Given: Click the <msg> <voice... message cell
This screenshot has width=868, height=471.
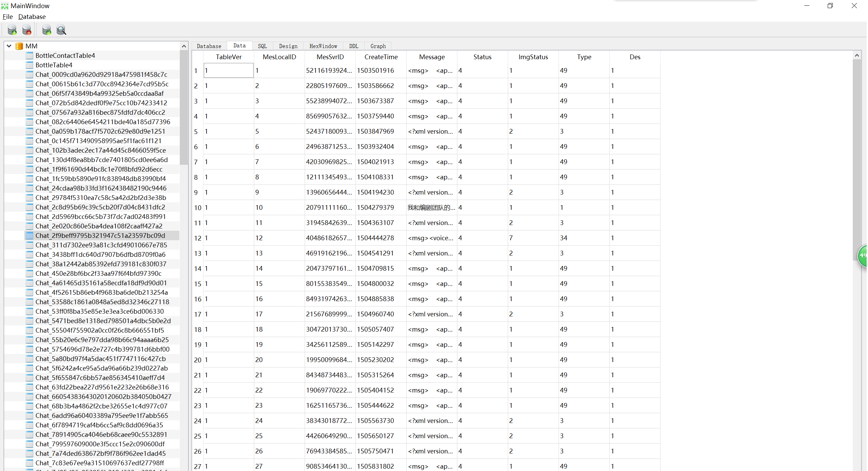Looking at the screenshot, I should coord(432,238).
